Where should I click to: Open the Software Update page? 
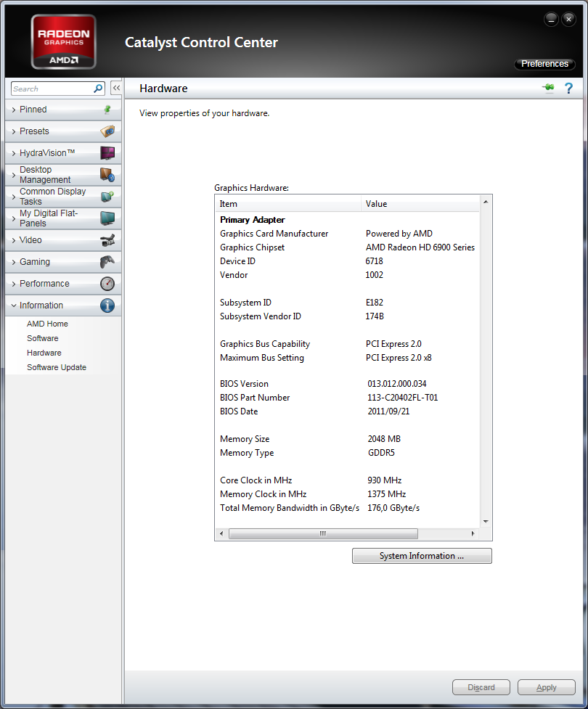click(57, 367)
